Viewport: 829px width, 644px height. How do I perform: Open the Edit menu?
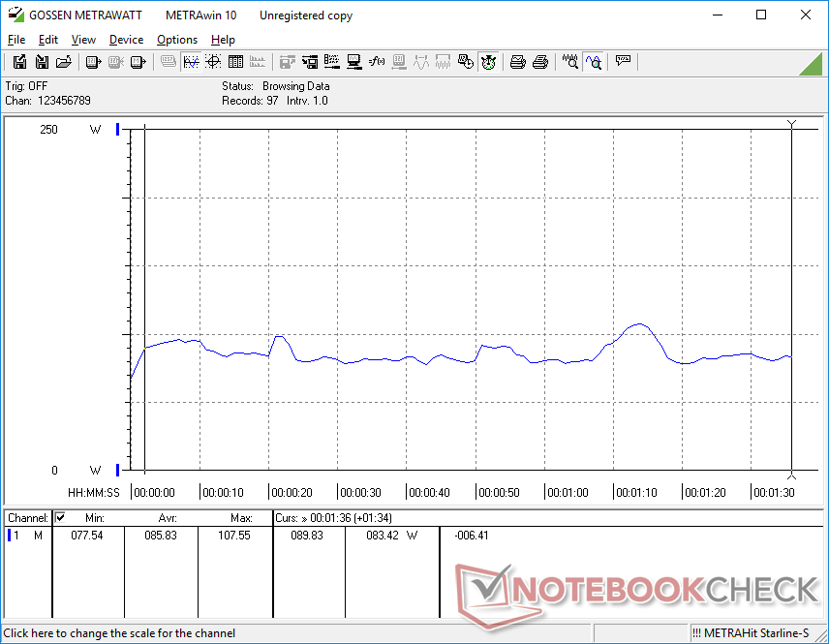48,40
